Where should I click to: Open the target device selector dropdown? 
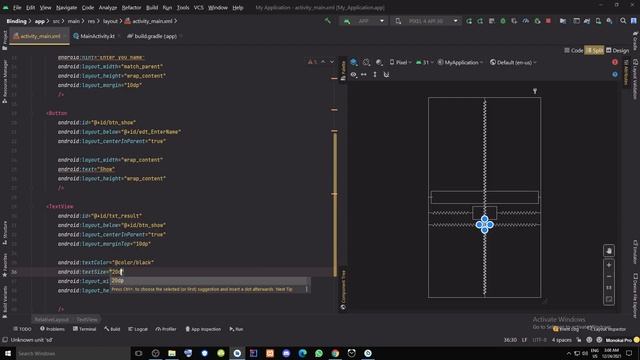point(426,21)
